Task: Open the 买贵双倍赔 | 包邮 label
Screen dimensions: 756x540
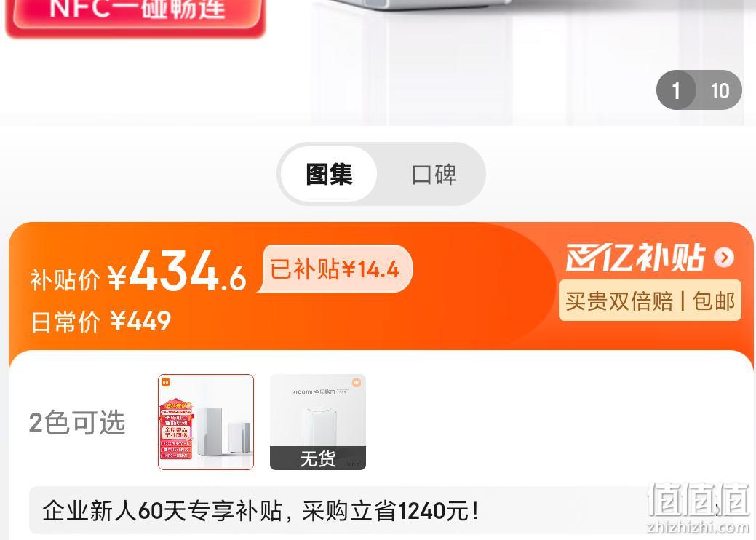Action: 650,301
